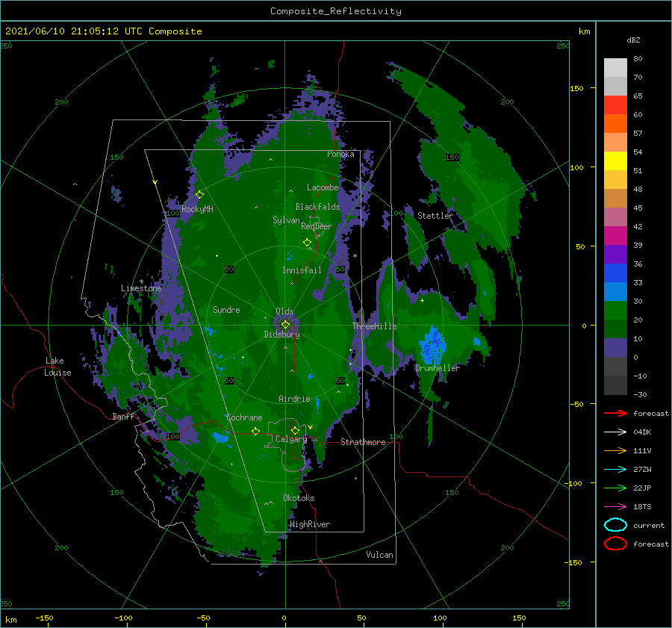The height and width of the screenshot is (628, 672).
Task: Click the asterisk marker above Limestone
Action: coord(141,282)
